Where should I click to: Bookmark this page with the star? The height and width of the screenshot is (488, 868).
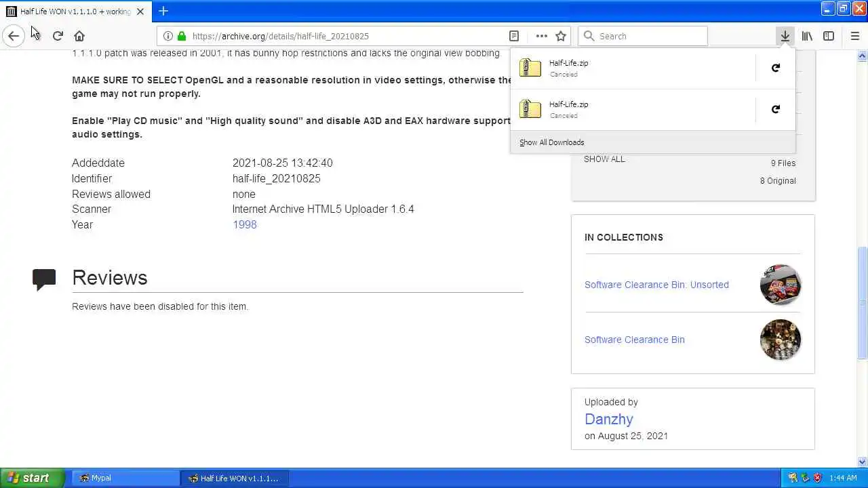click(561, 36)
